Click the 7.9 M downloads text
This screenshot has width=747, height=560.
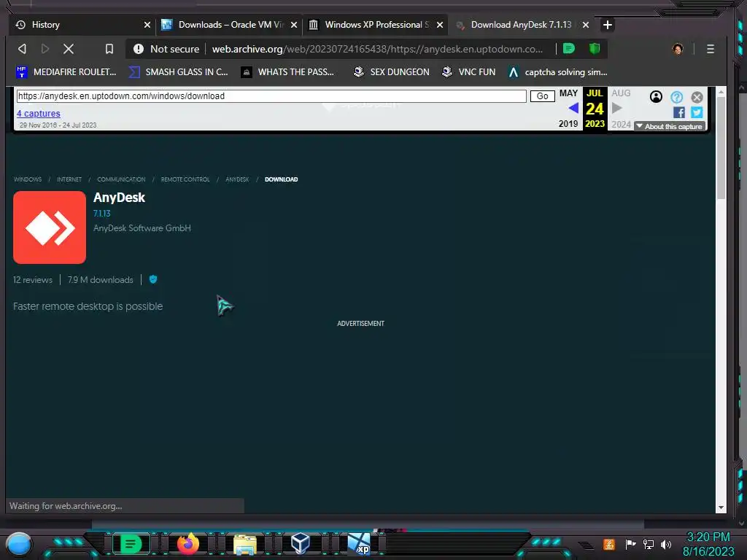click(x=101, y=280)
